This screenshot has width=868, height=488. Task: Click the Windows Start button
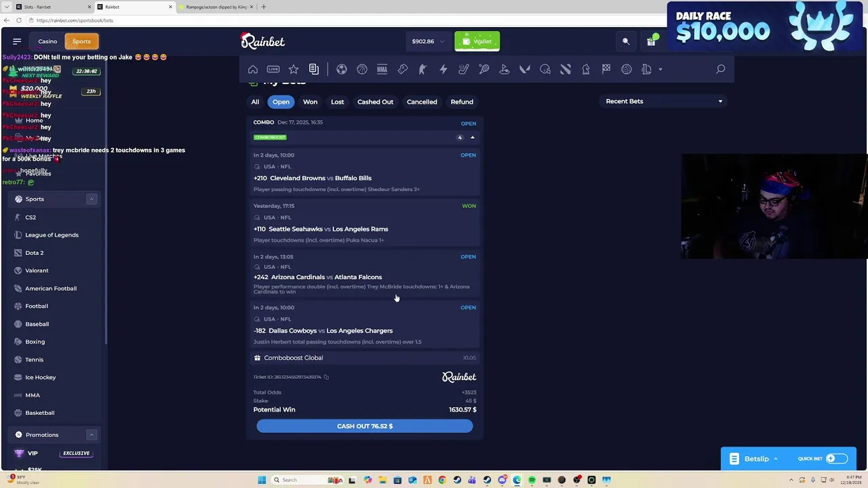click(x=262, y=480)
